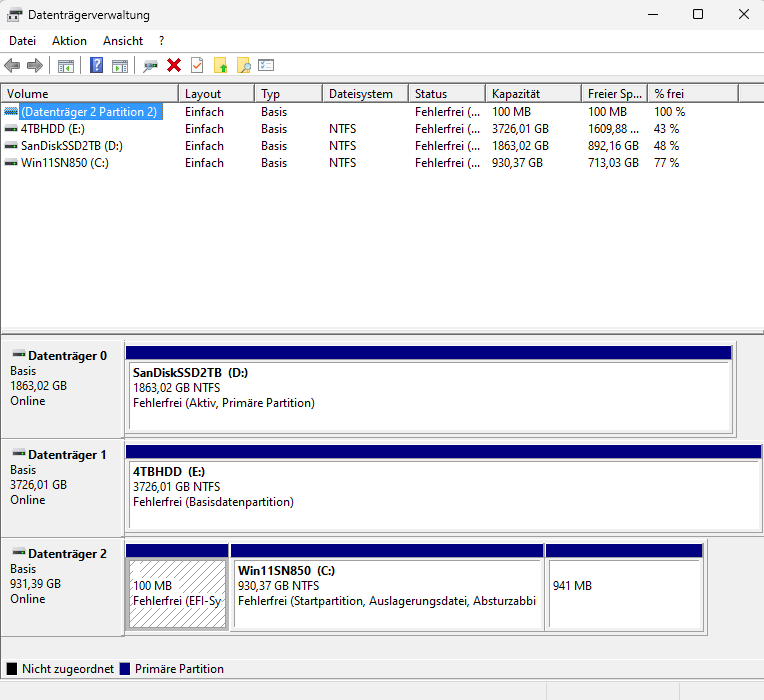Sort by the Dateisystem column header
Viewport: 764px width, 700px height.
(365, 94)
